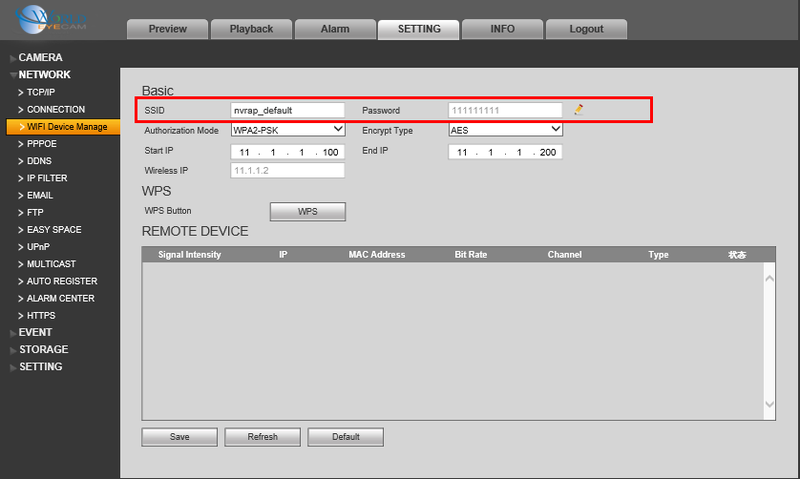Open TCP/IP under Network
This screenshot has height=479, width=800.
[41, 92]
